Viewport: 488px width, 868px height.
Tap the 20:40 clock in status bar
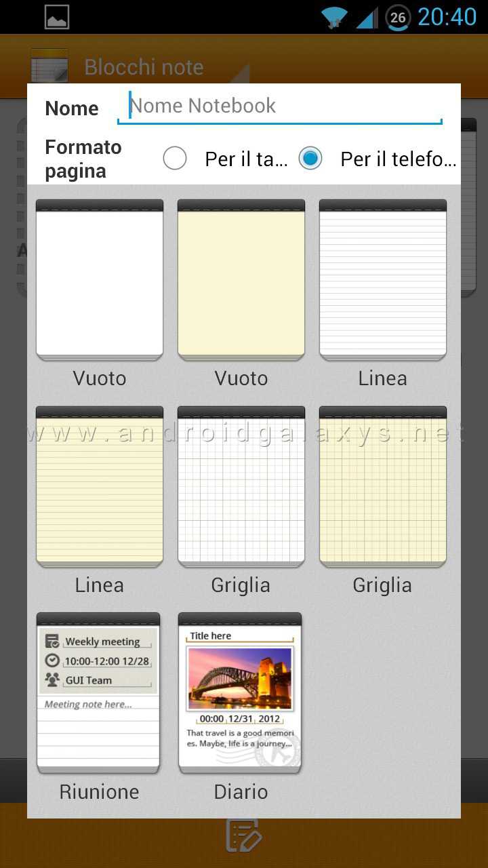click(x=447, y=17)
